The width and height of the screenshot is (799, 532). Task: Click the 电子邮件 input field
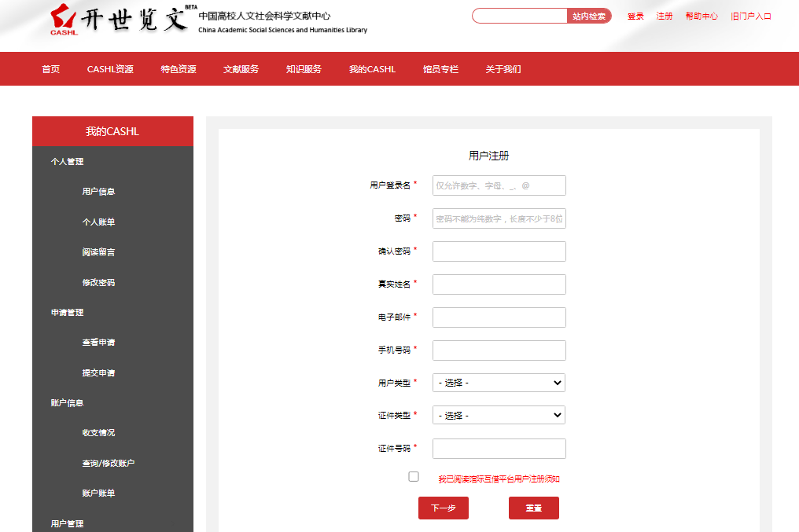(499, 317)
